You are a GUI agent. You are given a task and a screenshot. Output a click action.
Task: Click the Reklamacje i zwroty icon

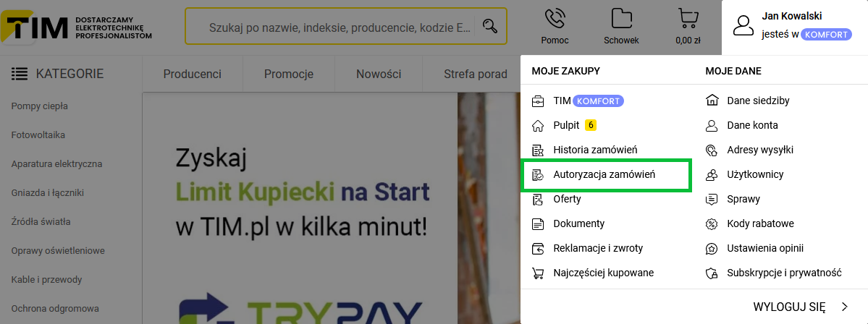click(537, 248)
